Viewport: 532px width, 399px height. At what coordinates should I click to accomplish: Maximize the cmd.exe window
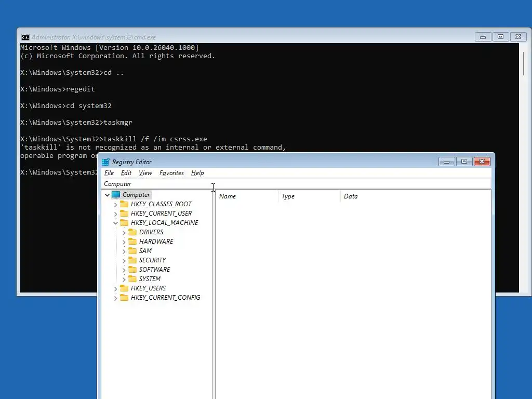[500, 37]
